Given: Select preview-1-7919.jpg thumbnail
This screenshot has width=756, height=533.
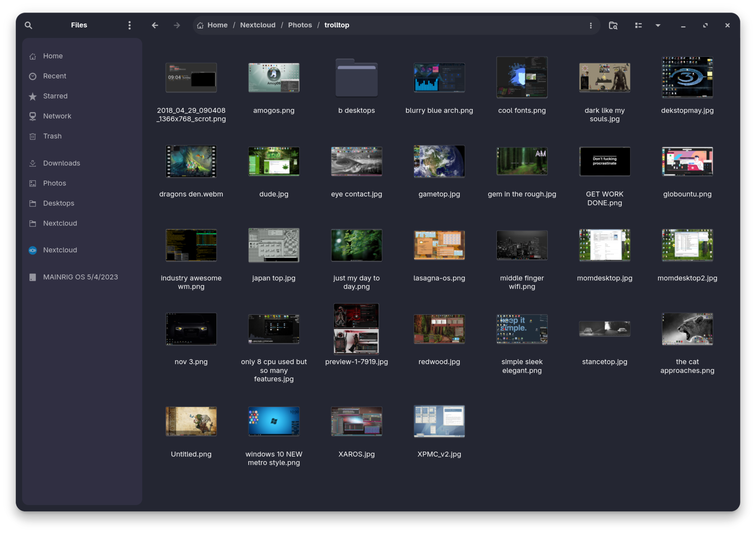Looking at the screenshot, I should [x=356, y=329].
